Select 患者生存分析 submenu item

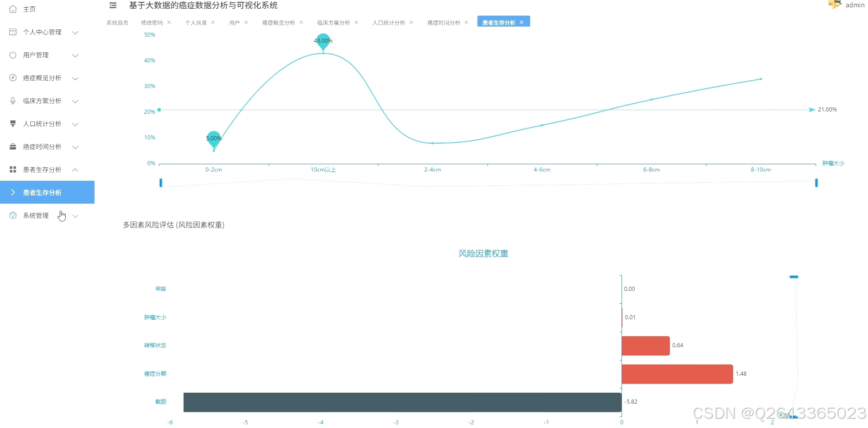(47, 192)
